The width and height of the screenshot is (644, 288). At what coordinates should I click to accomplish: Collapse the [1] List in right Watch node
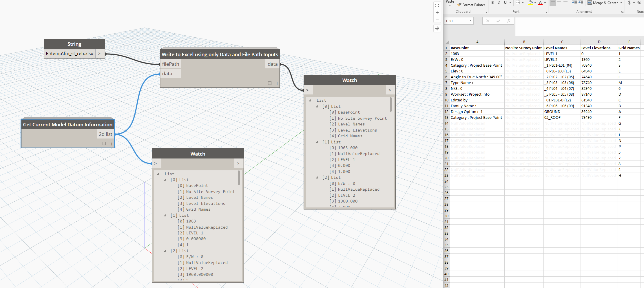(317, 142)
